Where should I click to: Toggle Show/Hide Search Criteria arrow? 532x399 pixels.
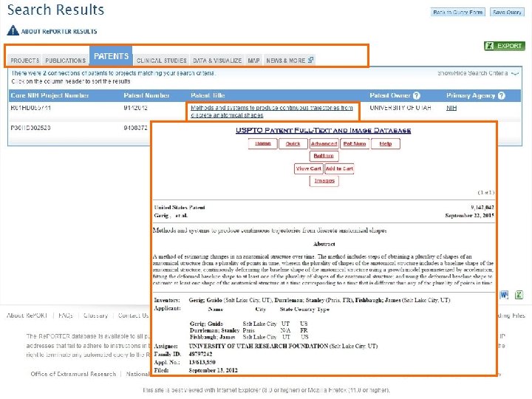click(515, 73)
